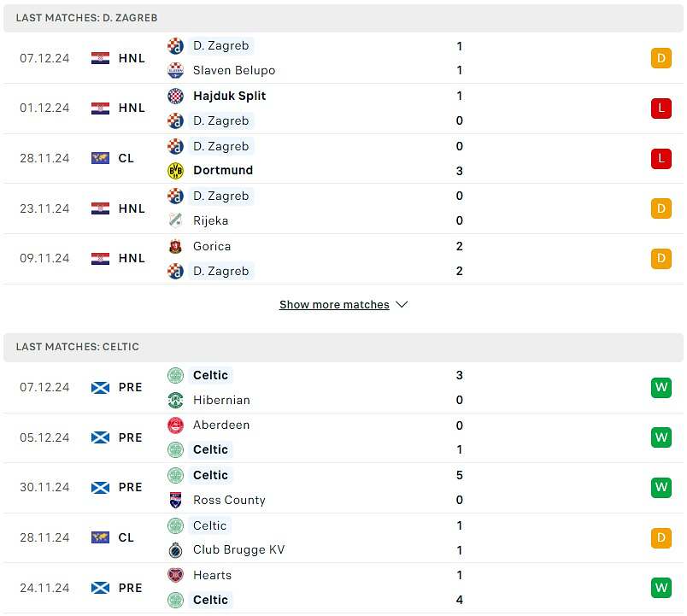The width and height of the screenshot is (687, 616).
Task: Open the 28.11.24 Celtic CL match row
Action: [343, 537]
